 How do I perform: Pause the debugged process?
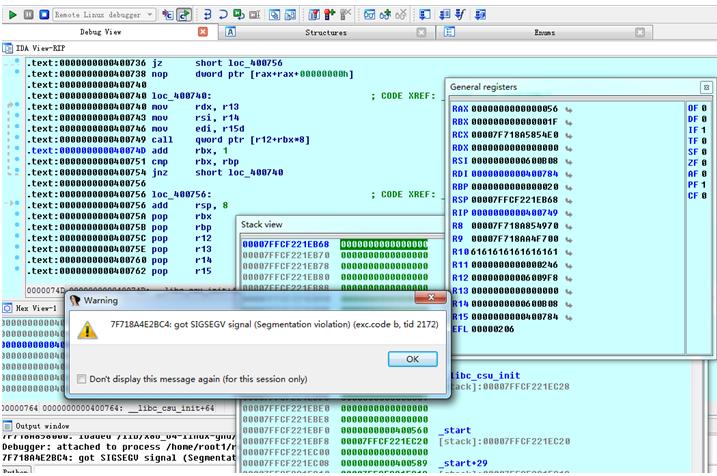(x=27, y=15)
